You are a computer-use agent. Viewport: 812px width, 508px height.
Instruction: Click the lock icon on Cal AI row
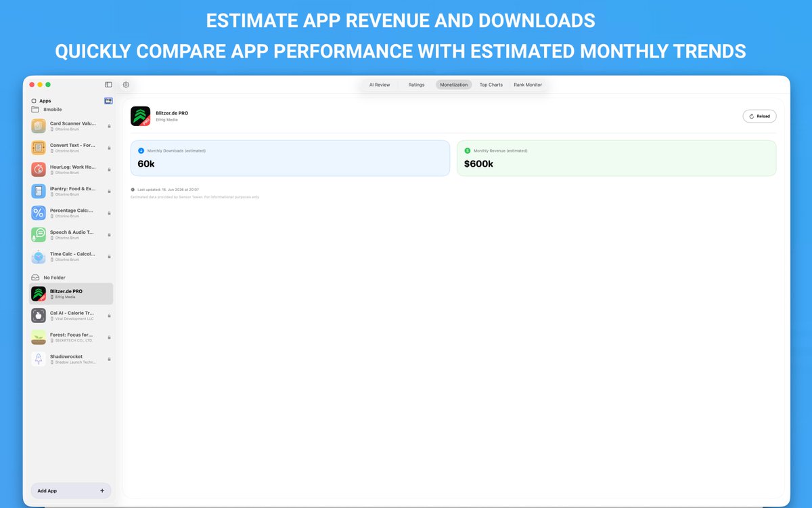(x=109, y=316)
